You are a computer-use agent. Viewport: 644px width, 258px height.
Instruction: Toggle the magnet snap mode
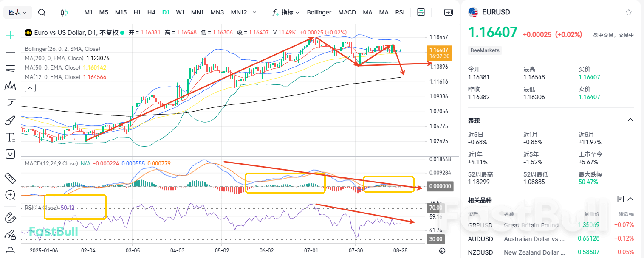pos(10,218)
